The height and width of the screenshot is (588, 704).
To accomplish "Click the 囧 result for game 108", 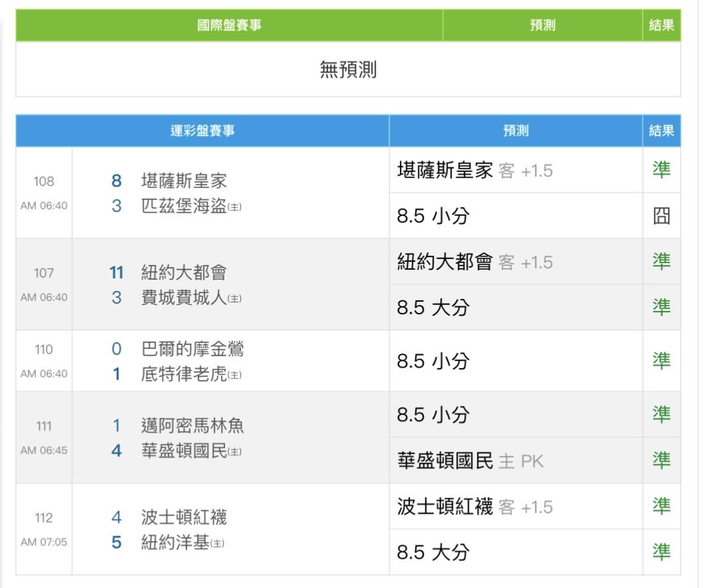I will [661, 216].
